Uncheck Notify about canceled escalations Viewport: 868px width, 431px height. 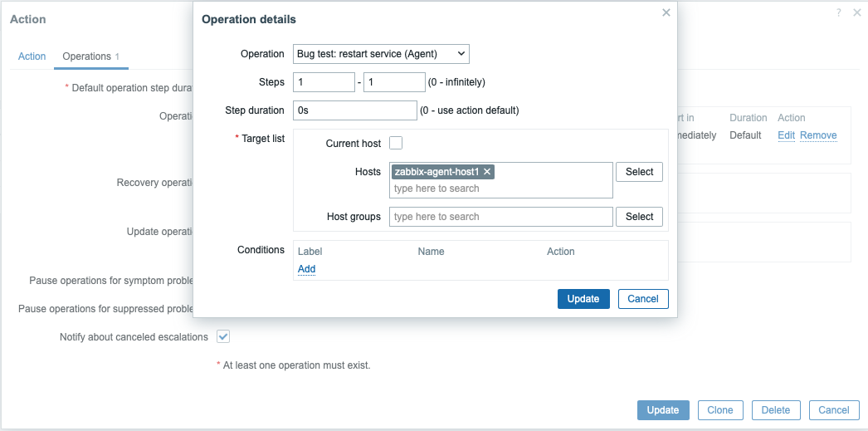point(223,336)
